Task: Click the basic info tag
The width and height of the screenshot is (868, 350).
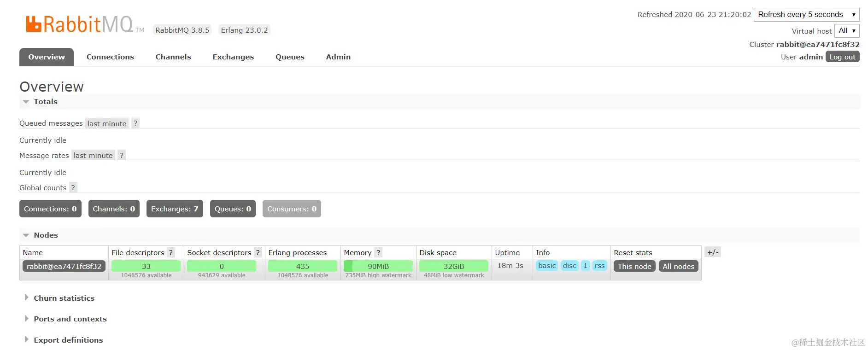Action: point(547,266)
